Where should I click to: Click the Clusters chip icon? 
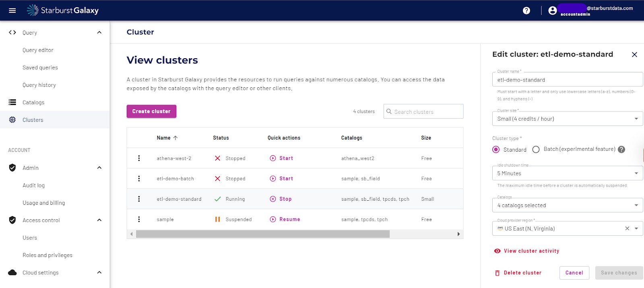pos(12,120)
